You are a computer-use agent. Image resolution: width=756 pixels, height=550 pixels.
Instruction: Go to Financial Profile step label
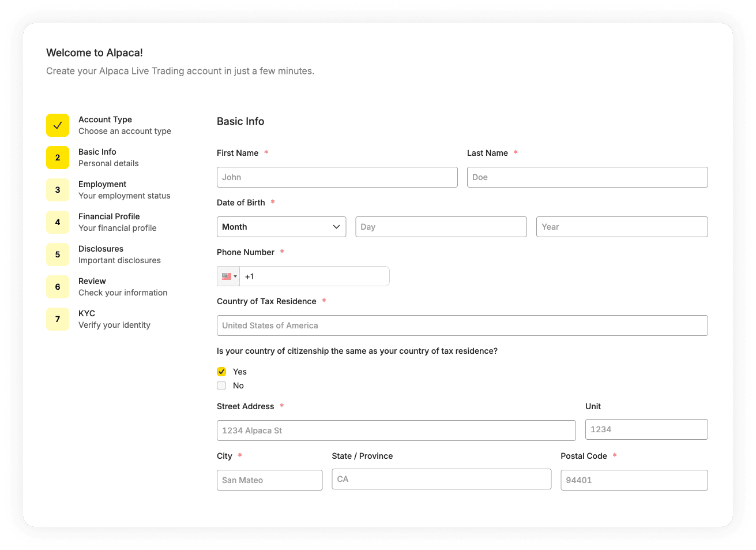[109, 216]
